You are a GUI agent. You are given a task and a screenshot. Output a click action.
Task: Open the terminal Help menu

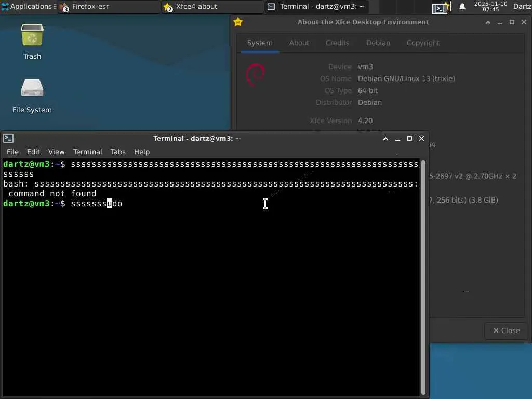[141, 152]
